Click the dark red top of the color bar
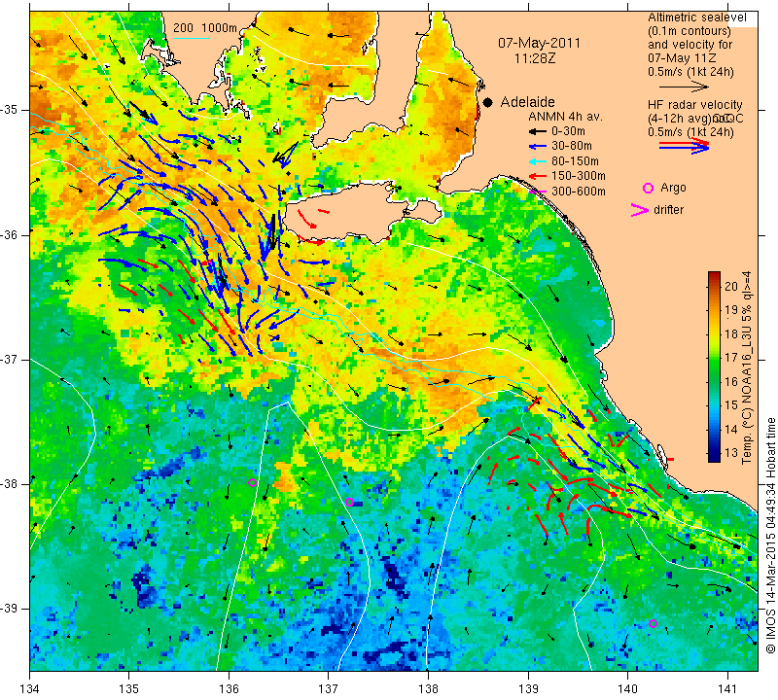This screenshot has height=700, width=778. pos(714,275)
